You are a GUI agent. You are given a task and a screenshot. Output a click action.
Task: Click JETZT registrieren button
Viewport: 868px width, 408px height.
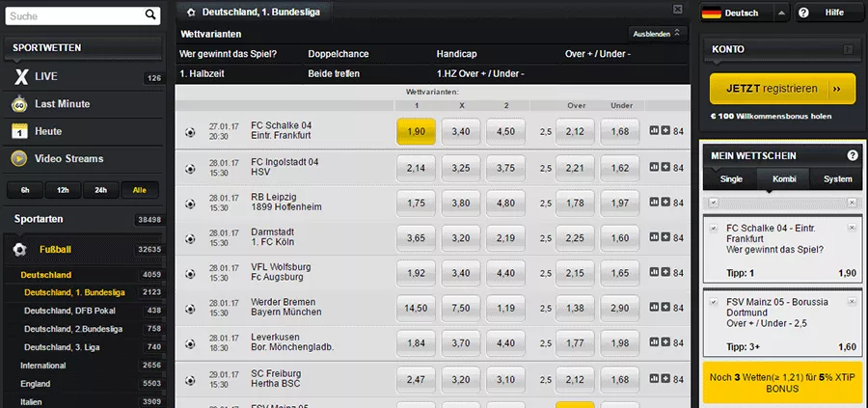(x=782, y=89)
